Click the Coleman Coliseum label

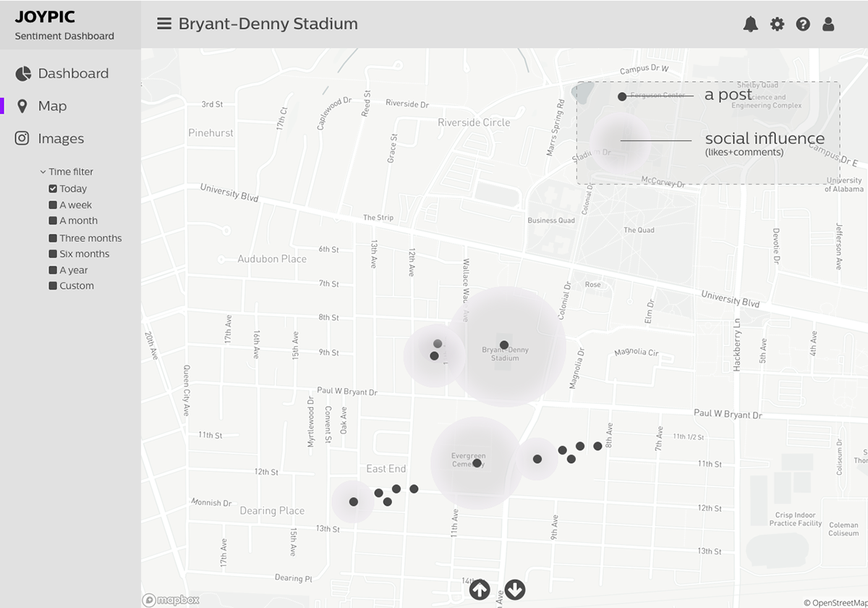click(x=843, y=529)
